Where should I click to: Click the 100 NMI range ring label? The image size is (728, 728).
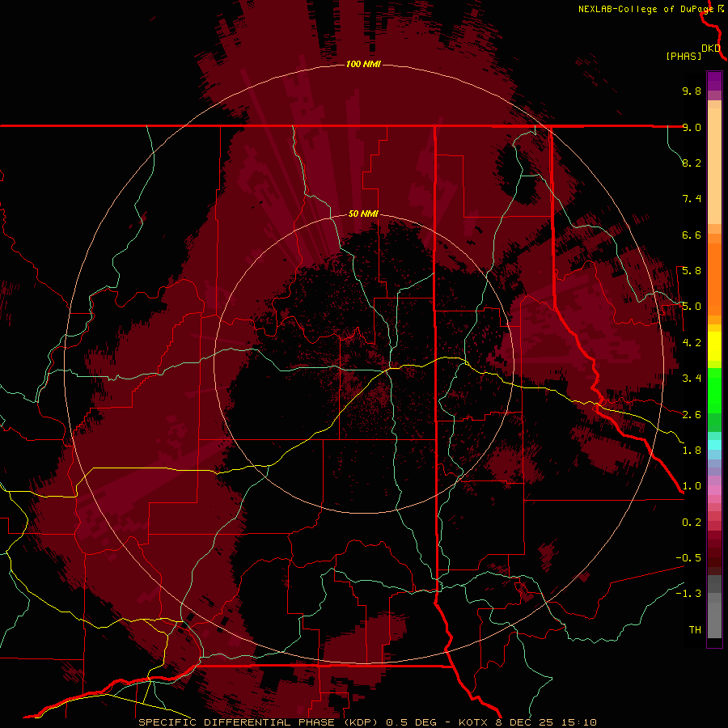pyautogui.click(x=363, y=64)
